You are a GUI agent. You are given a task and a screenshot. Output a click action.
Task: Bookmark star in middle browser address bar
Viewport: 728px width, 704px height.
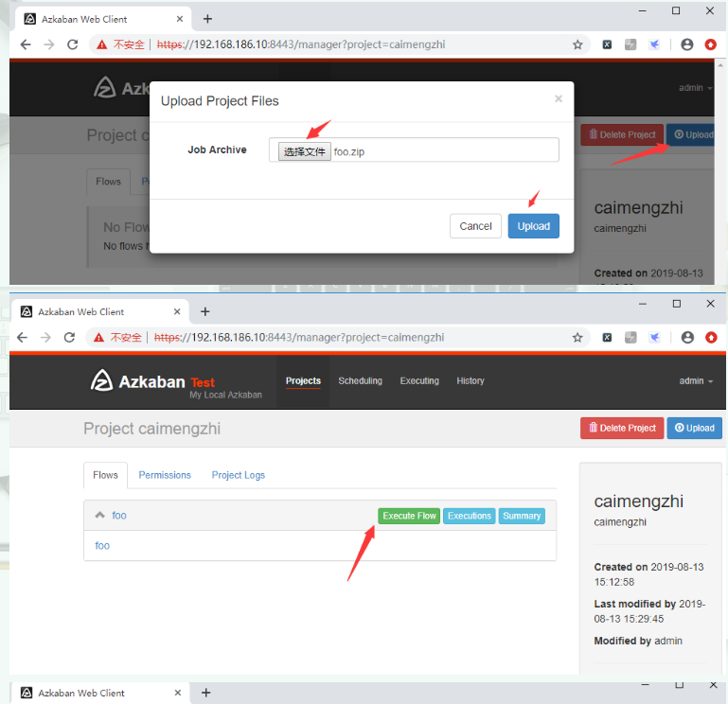(577, 338)
